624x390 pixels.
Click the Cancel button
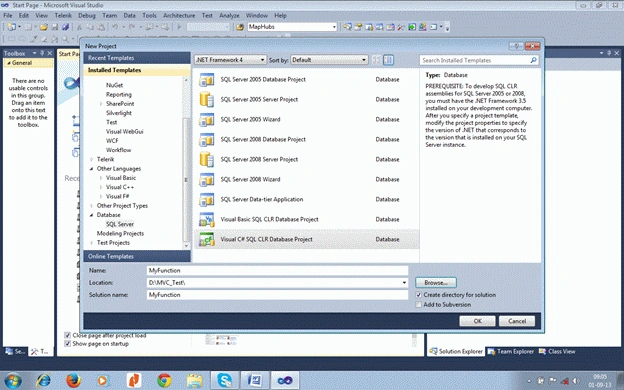click(x=517, y=321)
